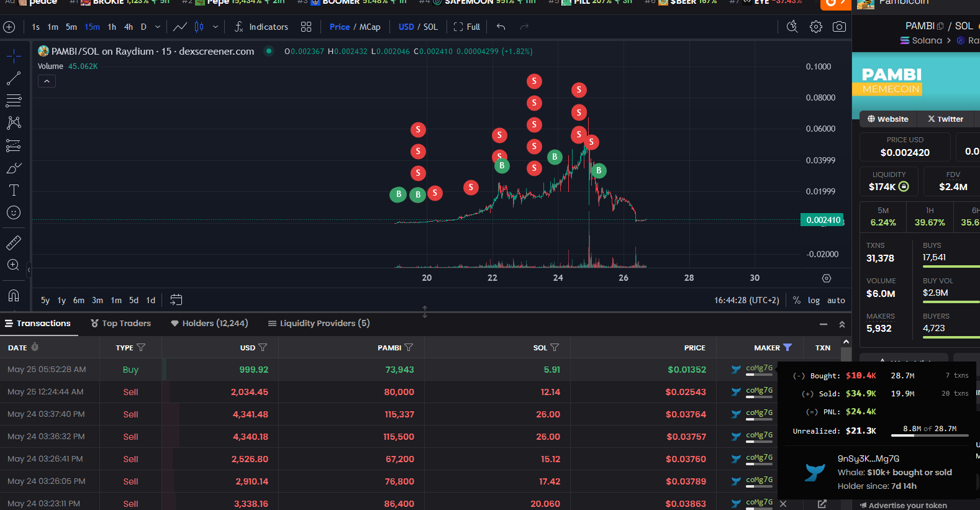This screenshot has width=980, height=510.
Task: Clear the active MAKER column filter
Action: click(x=787, y=347)
